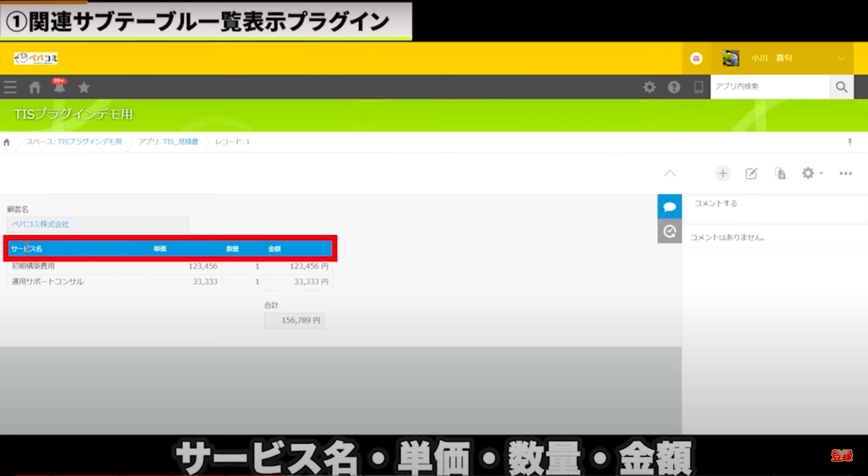868x476 pixels.
Task: Open bookmarks star icon
Action: (x=84, y=87)
